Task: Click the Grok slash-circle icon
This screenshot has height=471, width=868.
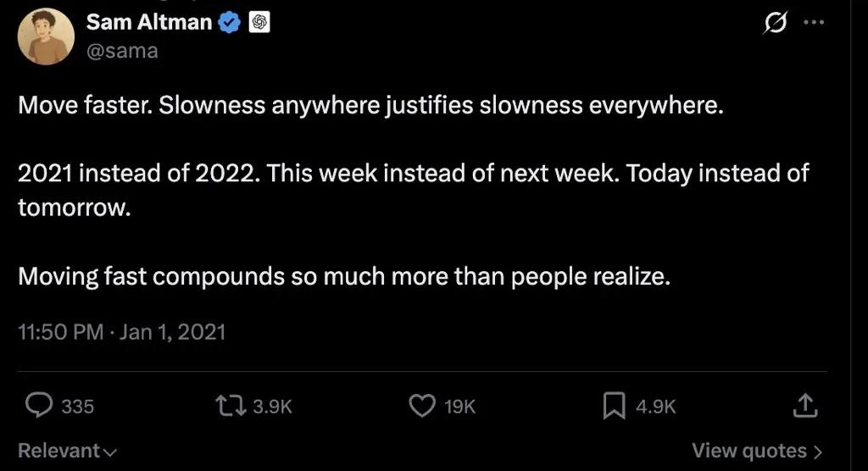Action: click(774, 24)
